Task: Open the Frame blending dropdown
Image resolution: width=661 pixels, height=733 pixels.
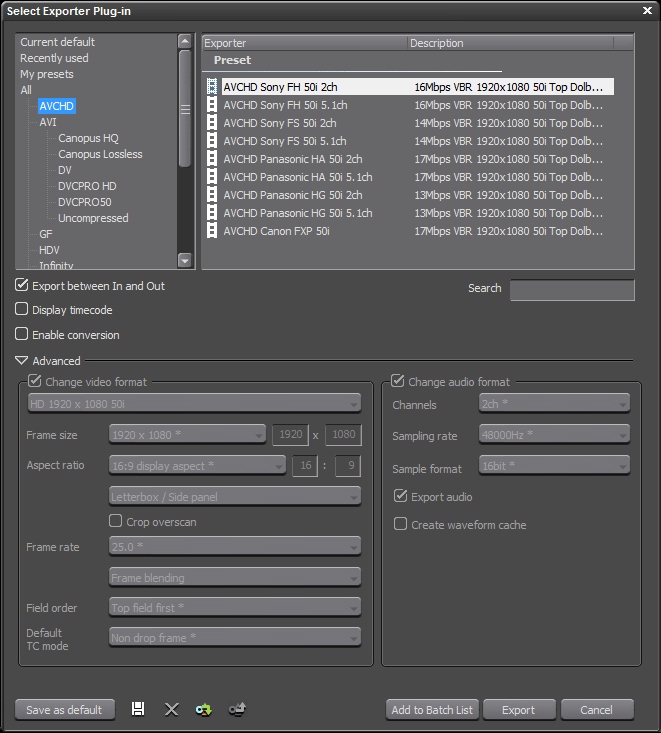Action: coord(235,577)
